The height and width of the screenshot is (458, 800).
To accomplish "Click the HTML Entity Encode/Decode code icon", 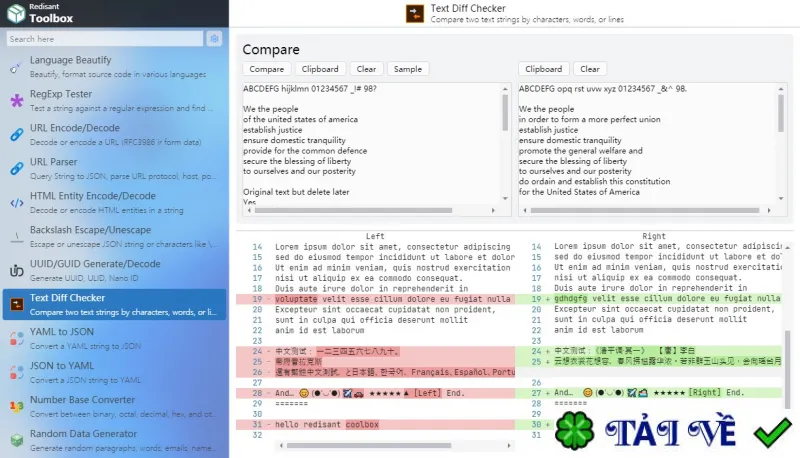I will (x=16, y=203).
